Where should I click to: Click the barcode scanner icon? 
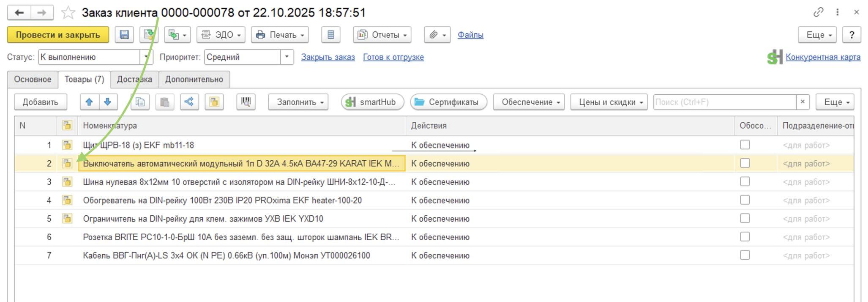(246, 102)
